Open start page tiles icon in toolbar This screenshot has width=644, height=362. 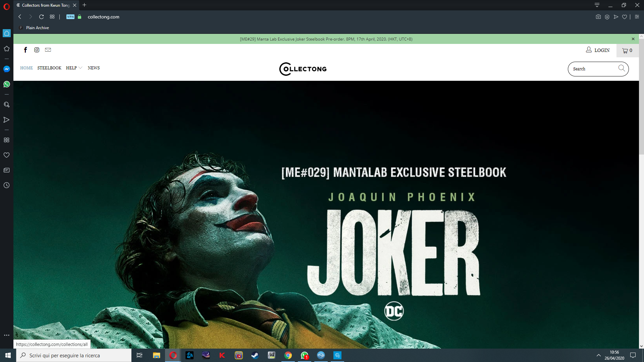point(52,17)
